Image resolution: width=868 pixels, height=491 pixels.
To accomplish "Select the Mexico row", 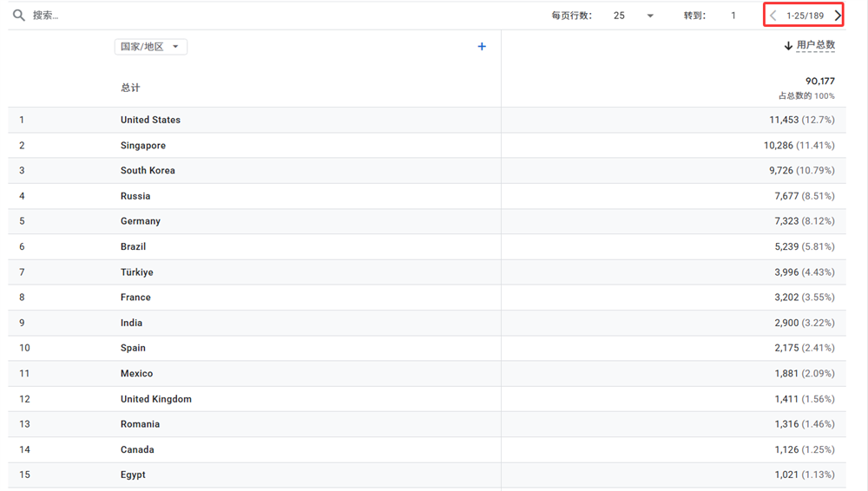I will click(427, 374).
